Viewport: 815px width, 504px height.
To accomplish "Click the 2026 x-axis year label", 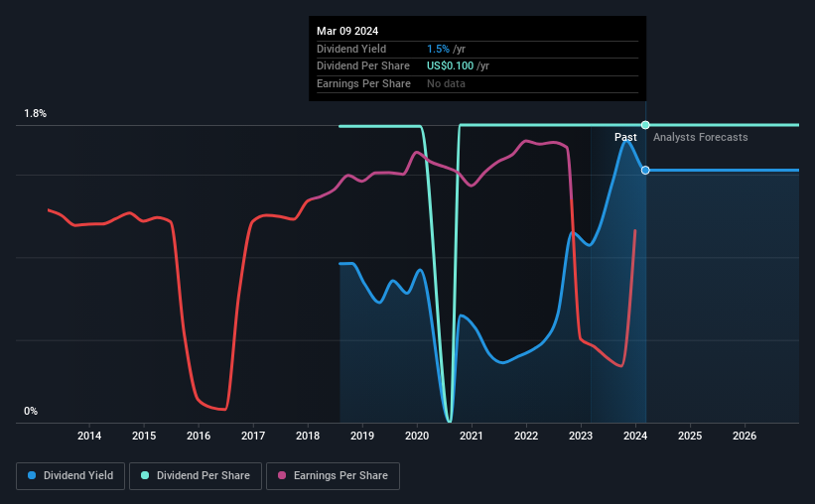I will pos(745,436).
